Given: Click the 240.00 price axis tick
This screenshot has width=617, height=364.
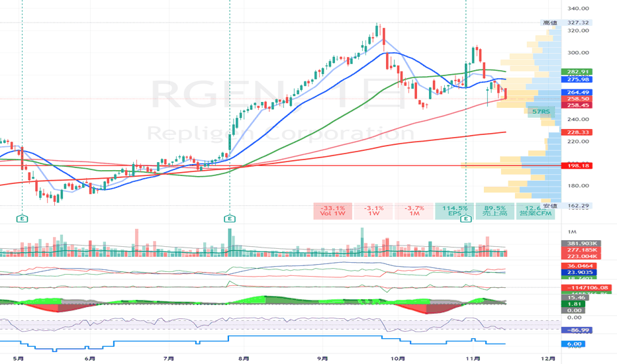Looking at the screenshot, I should coord(578,119).
